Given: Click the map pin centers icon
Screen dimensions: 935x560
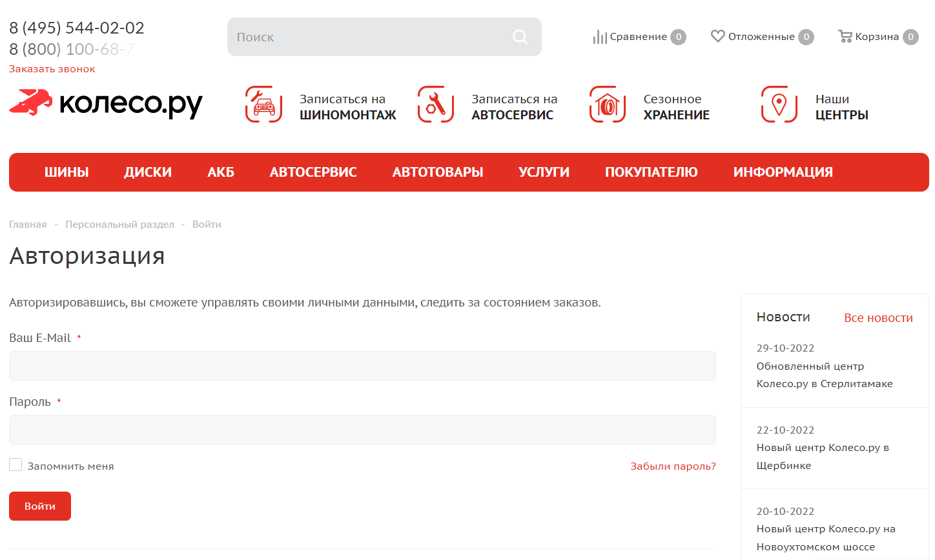Looking at the screenshot, I should coord(779,105).
